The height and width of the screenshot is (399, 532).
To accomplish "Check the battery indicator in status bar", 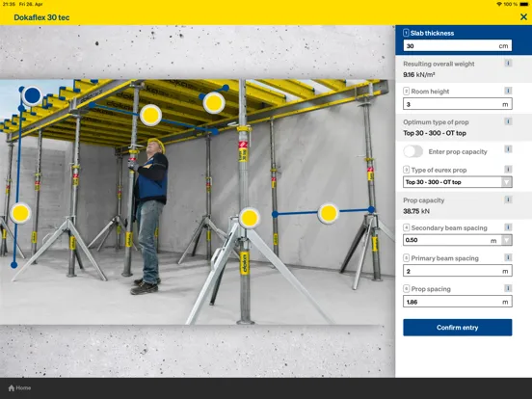I will (524, 4).
